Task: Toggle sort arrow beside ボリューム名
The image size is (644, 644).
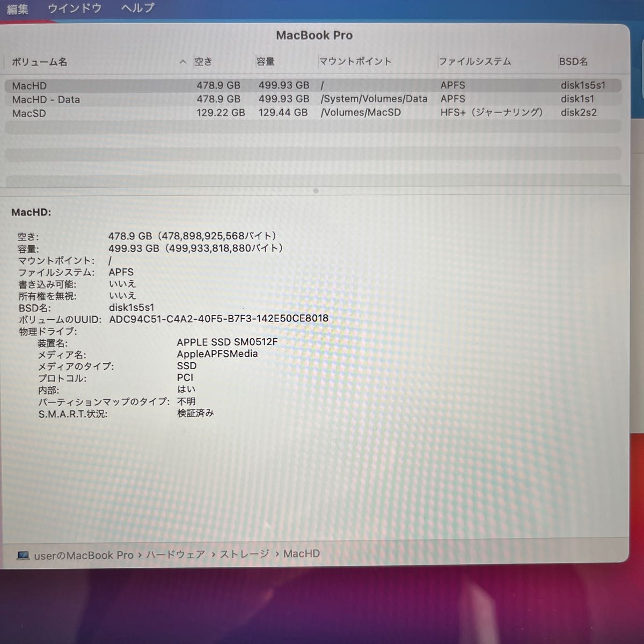Action: [x=183, y=62]
